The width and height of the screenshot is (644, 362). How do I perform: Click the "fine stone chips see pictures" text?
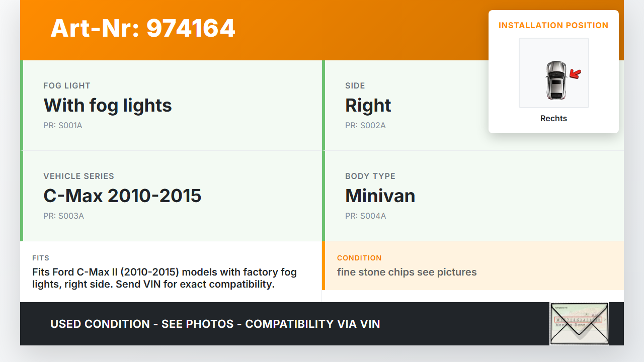(407, 272)
